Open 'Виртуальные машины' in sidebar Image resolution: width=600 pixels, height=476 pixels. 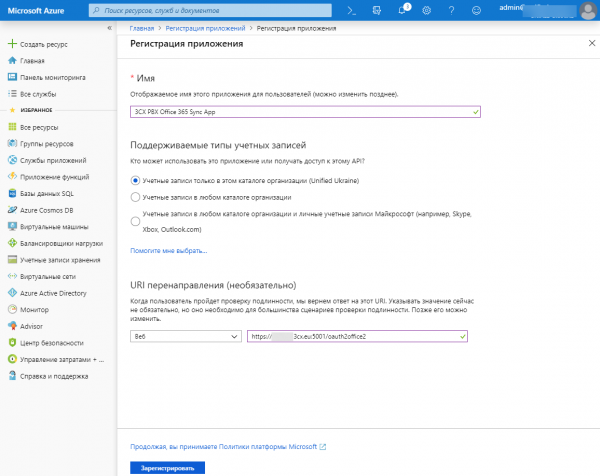[51, 227]
